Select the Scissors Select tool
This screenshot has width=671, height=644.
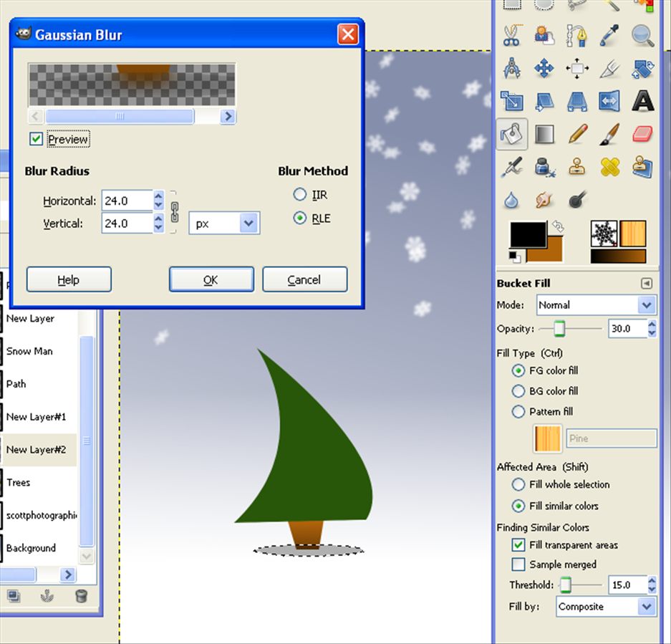[x=511, y=36]
